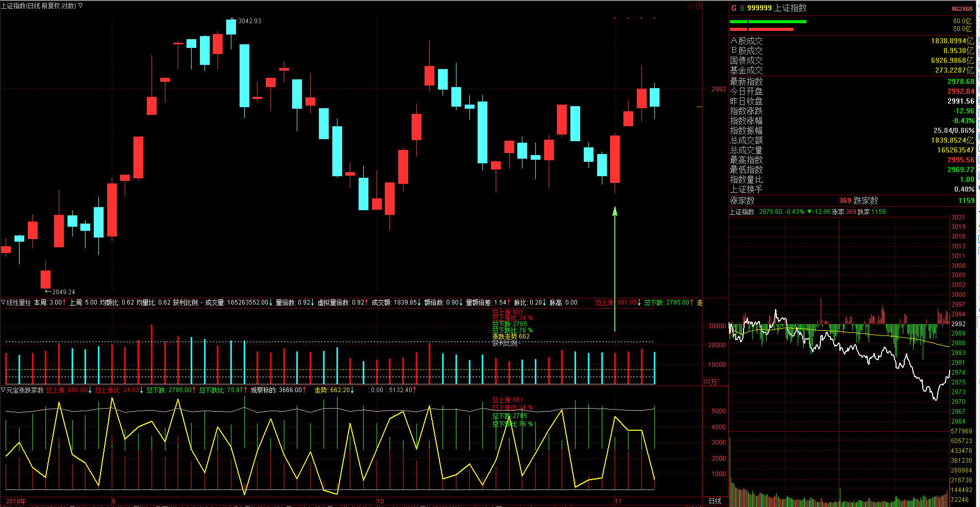Click the 日线 period label at bottom
This screenshot has height=507, width=980.
coord(715,501)
